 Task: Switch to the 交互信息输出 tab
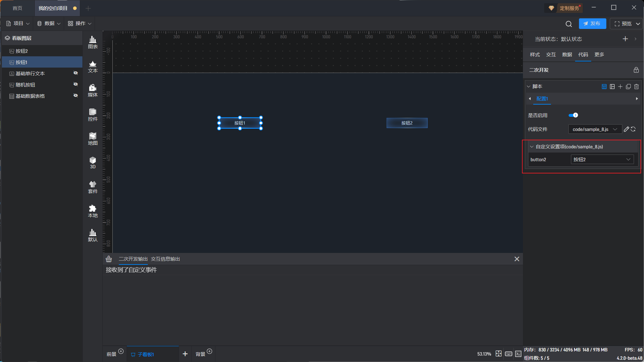click(x=165, y=259)
